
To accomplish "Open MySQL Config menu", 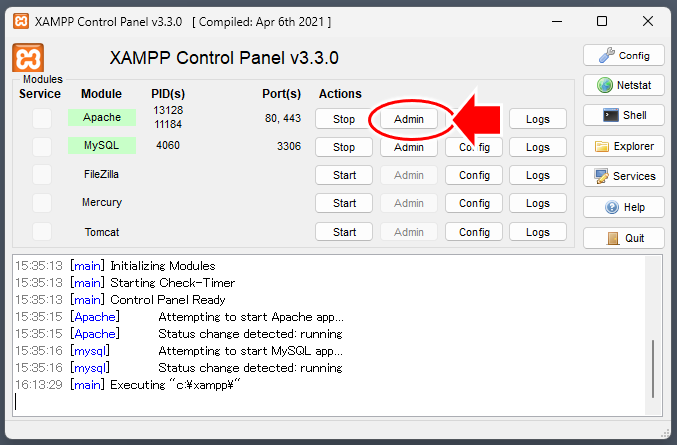I will pyautogui.click(x=474, y=147).
